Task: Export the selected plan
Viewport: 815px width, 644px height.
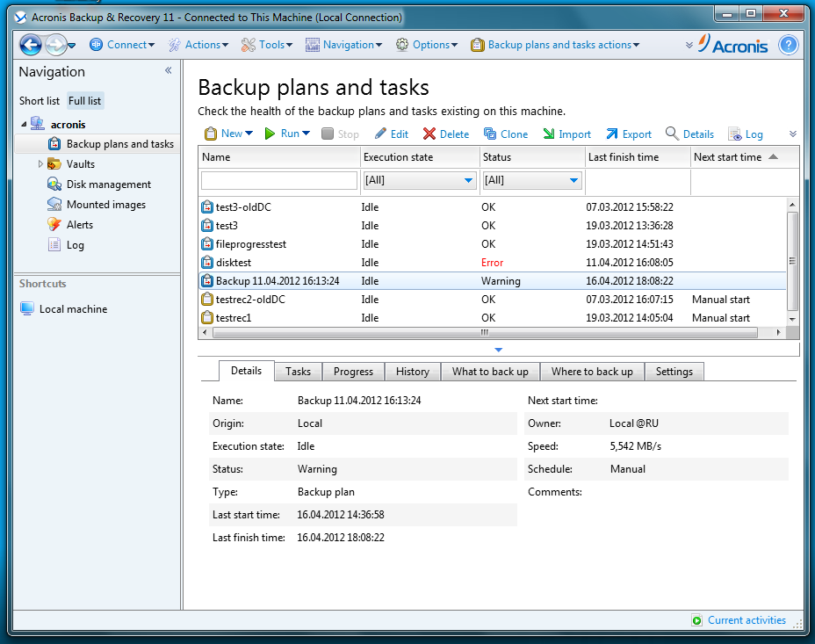Action: (629, 134)
